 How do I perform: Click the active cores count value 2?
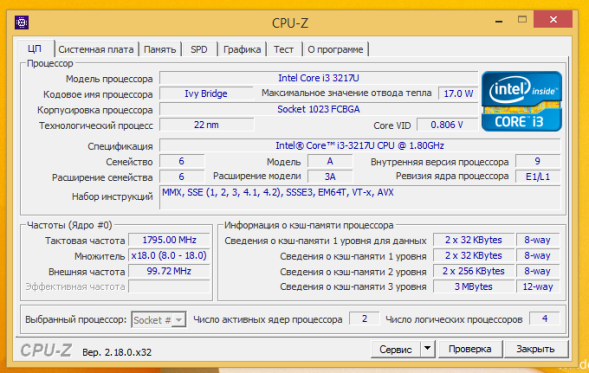364,319
